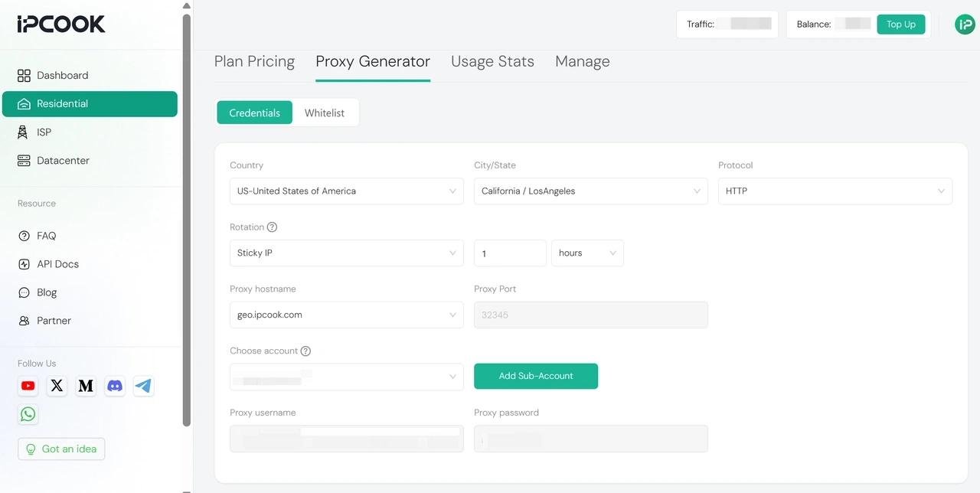Click the Add Sub-Account button
Screen dimensions: 980x493
[x=536, y=376]
